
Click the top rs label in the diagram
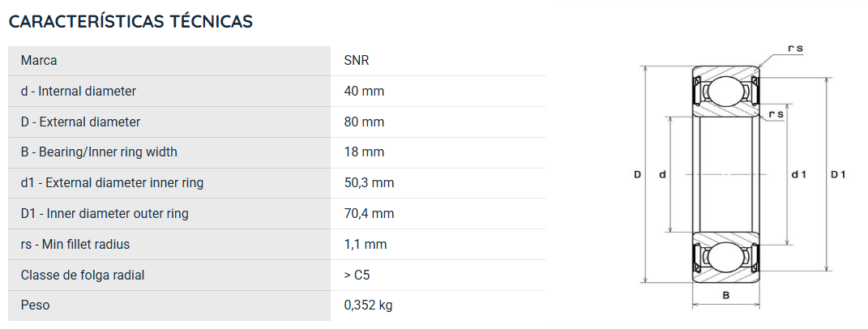click(x=794, y=49)
